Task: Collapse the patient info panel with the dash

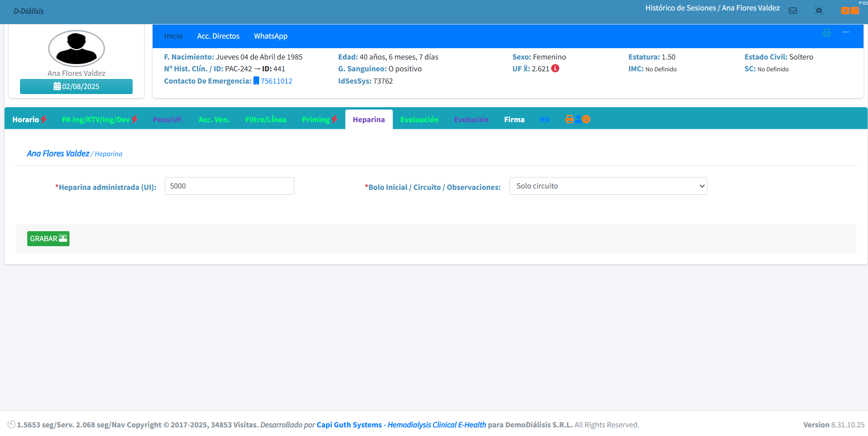Action: (x=846, y=32)
